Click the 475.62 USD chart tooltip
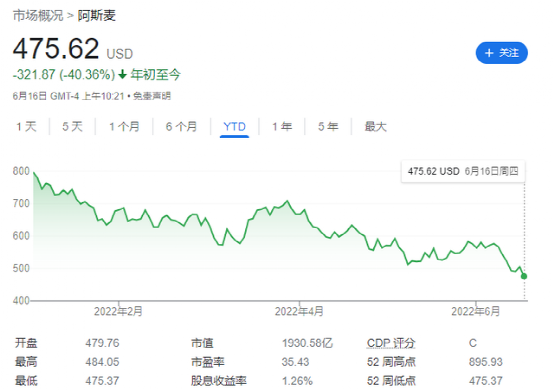 (x=463, y=172)
